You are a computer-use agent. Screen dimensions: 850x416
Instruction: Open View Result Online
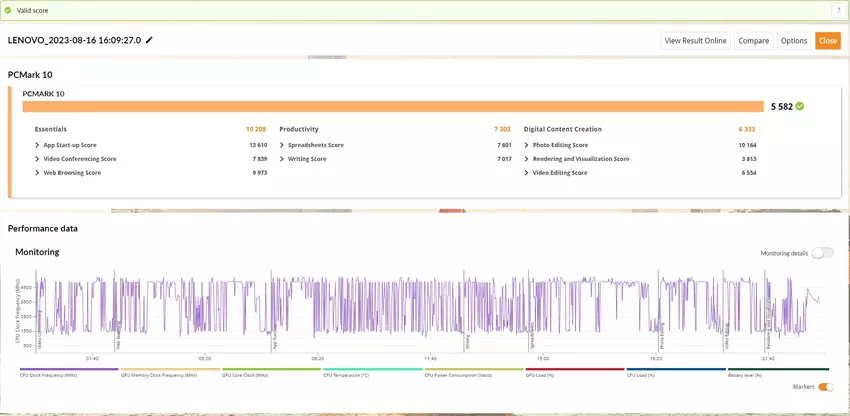coord(695,41)
